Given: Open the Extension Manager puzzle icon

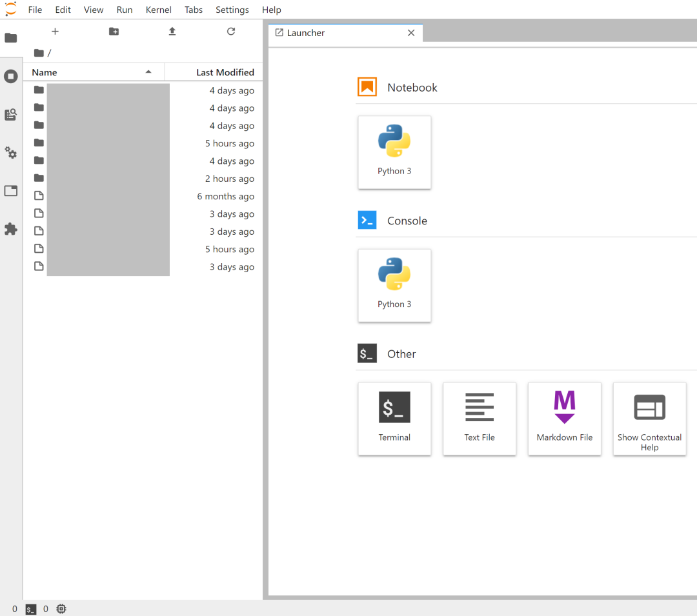Looking at the screenshot, I should click(11, 229).
